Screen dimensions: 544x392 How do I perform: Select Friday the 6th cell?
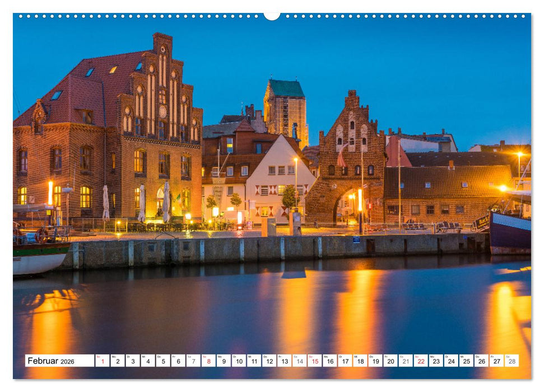coord(178,363)
